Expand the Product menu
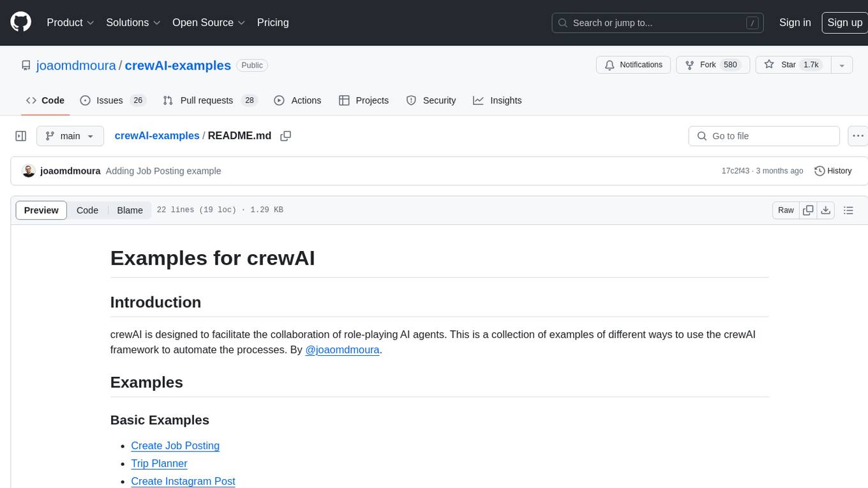 pos(70,22)
